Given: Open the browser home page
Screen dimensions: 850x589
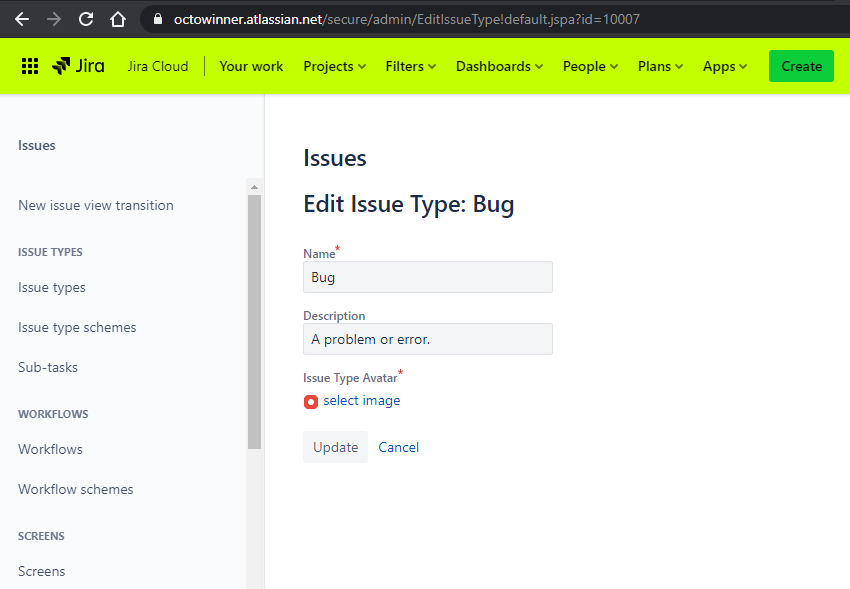Looking at the screenshot, I should [x=118, y=20].
